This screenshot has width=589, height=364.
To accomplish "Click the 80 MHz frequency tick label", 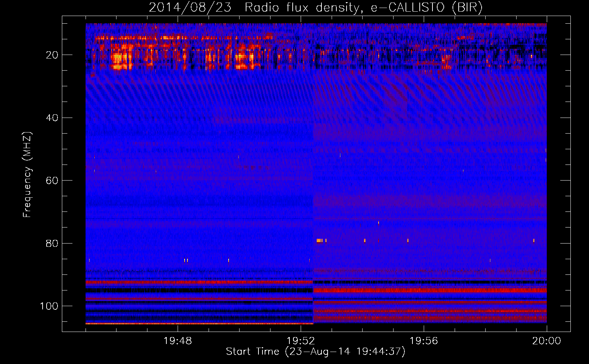I will pyautogui.click(x=52, y=244).
